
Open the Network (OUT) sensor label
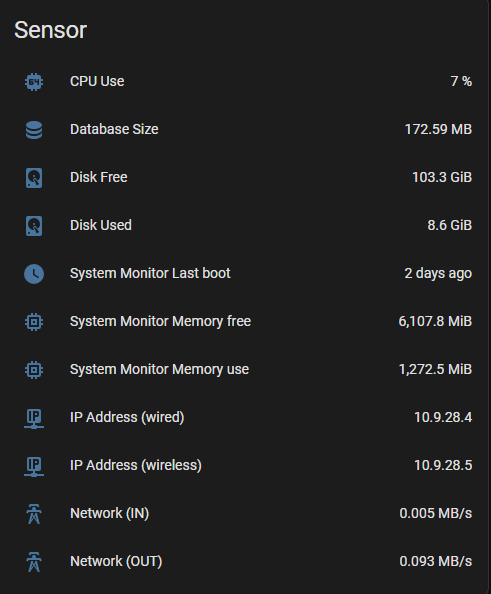116,561
